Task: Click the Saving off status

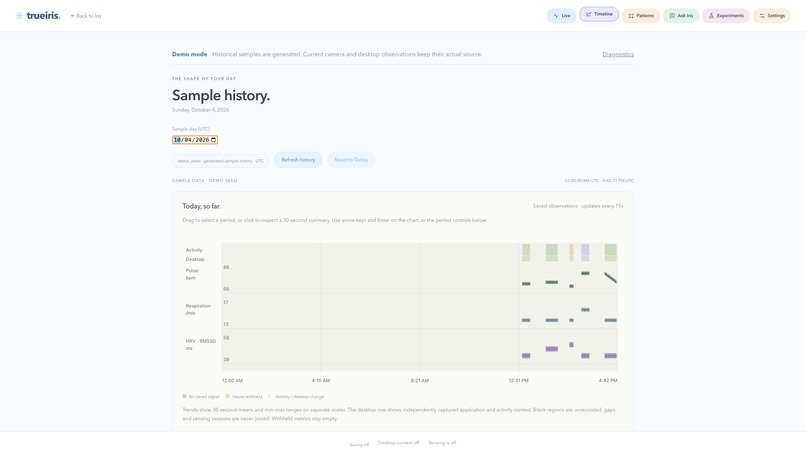Action: [x=359, y=445]
